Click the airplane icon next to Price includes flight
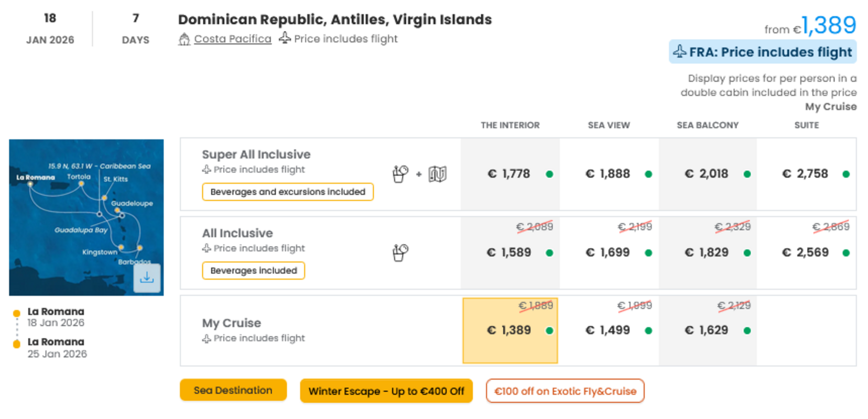Viewport: 868px width, 419px height. coord(285,38)
